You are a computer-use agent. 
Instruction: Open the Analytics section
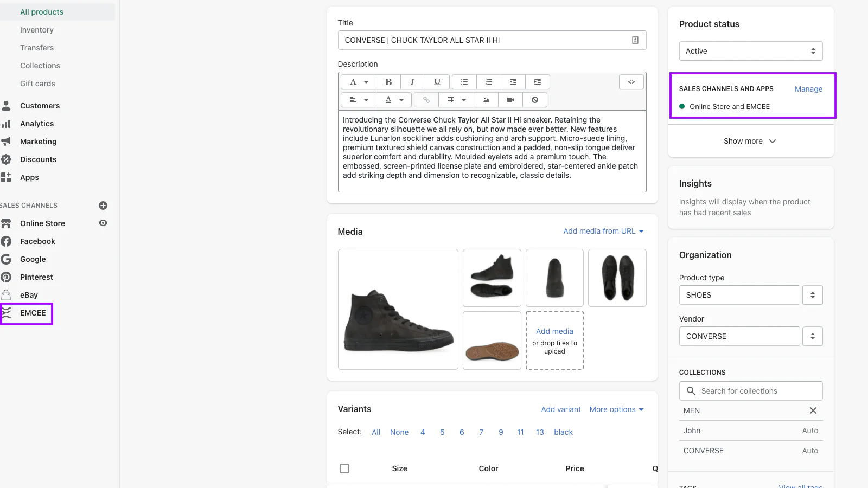point(37,124)
